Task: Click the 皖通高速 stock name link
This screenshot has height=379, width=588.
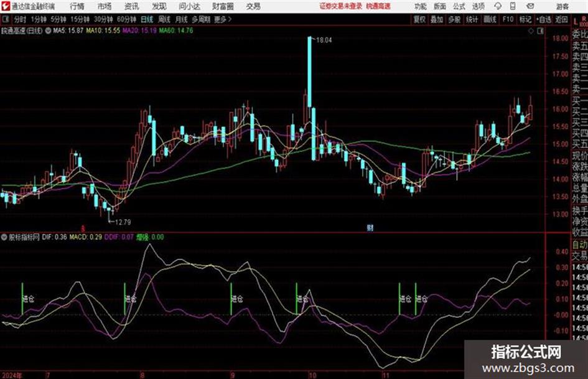Action: pos(378,6)
